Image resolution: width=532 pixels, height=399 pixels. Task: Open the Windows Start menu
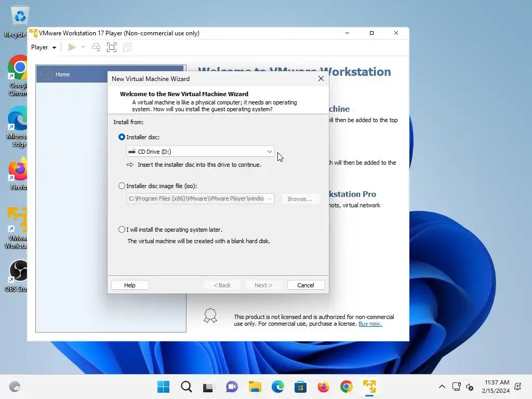[163, 387]
